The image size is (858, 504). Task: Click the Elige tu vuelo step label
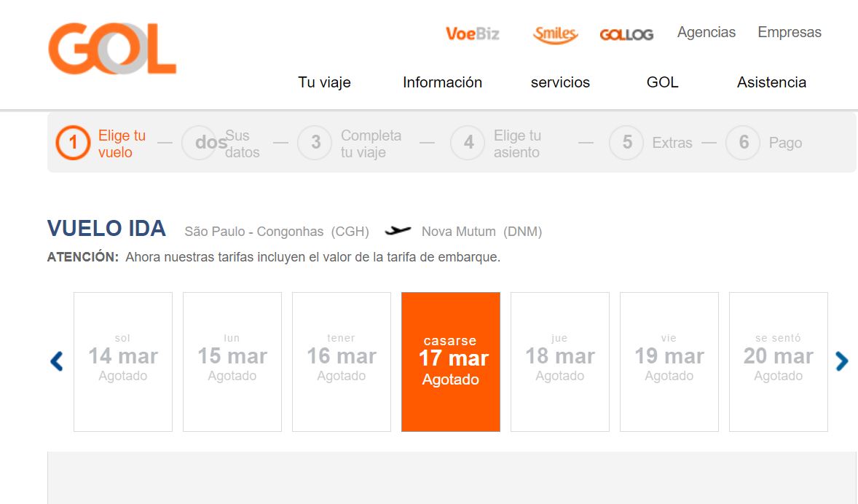click(x=122, y=143)
